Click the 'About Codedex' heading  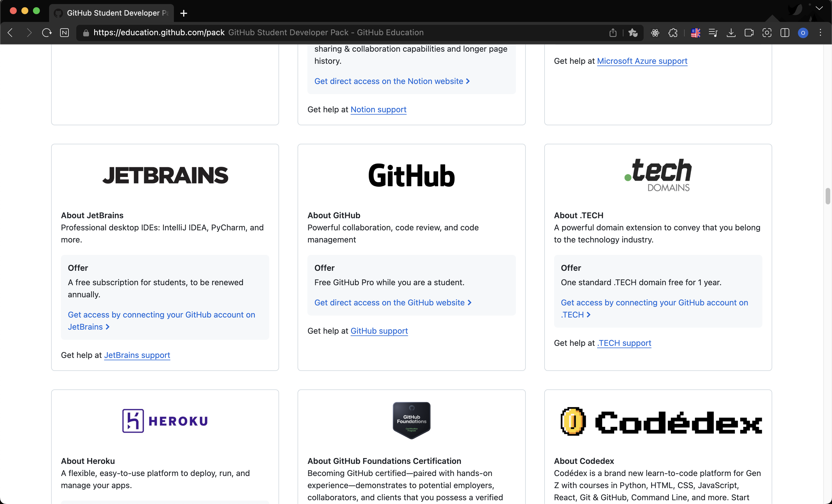click(x=584, y=461)
